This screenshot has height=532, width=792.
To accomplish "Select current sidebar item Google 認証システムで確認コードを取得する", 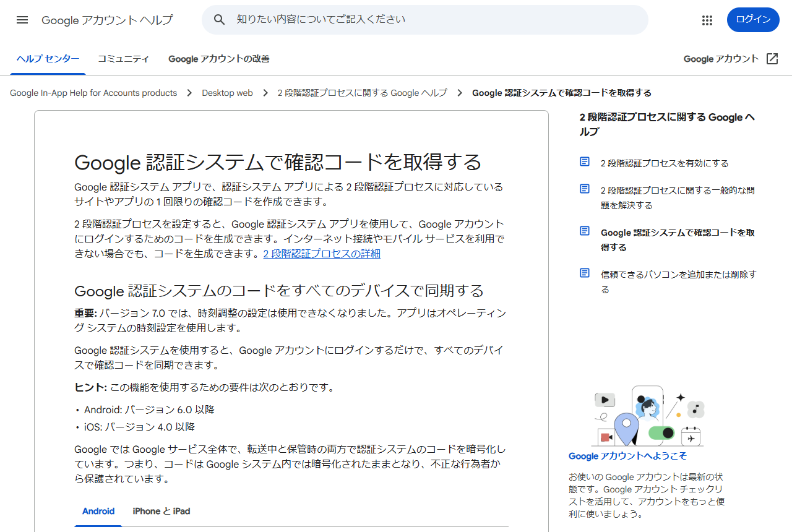I will [x=678, y=240].
